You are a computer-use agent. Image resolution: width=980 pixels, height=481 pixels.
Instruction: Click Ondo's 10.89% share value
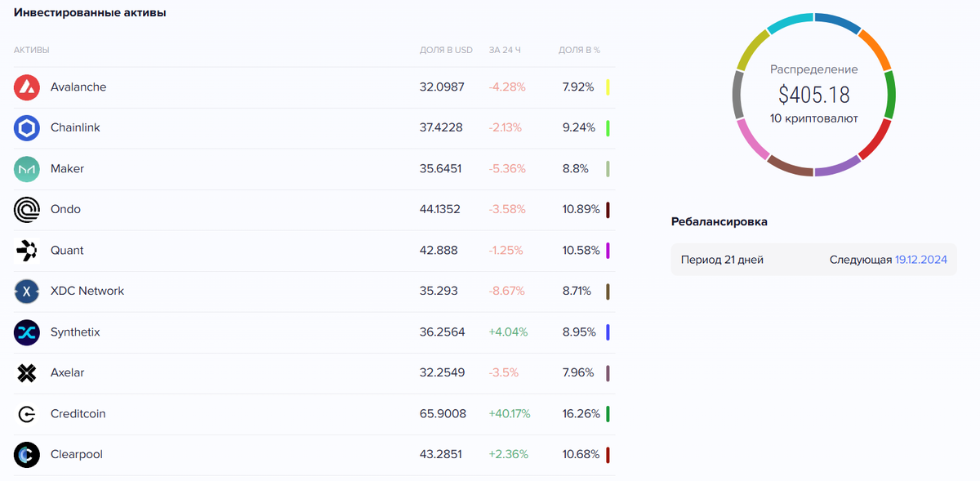(581, 210)
